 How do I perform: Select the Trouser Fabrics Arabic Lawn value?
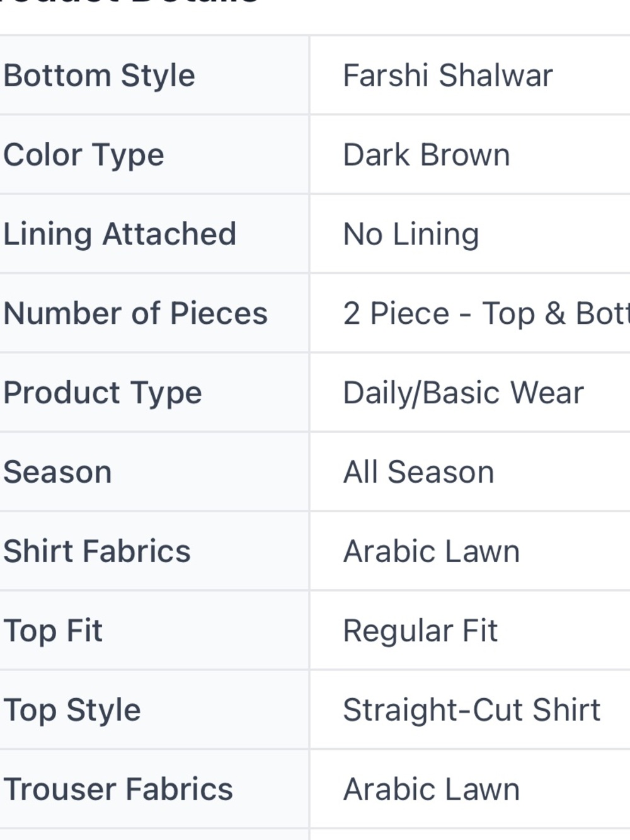coord(432,789)
